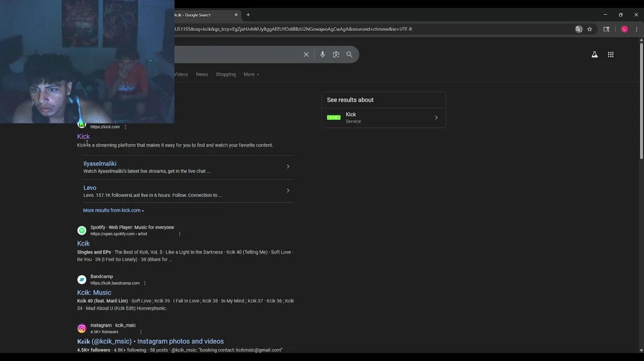Switch to the News search tab
Viewport: 644px width, 361px height.
202,74
